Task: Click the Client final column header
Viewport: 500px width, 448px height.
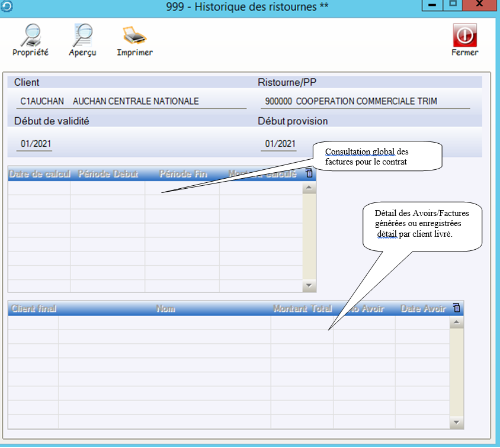Action: 34,308
